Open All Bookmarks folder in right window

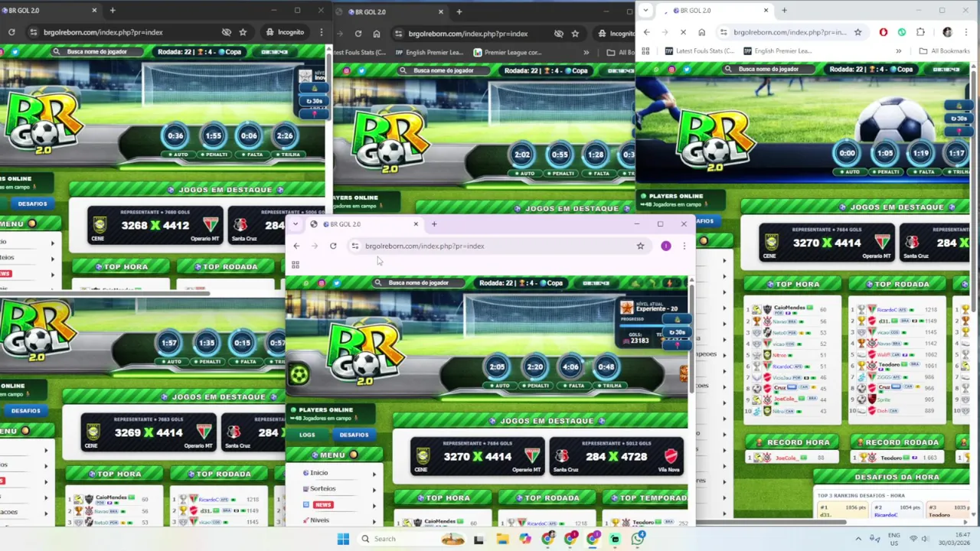click(x=944, y=51)
